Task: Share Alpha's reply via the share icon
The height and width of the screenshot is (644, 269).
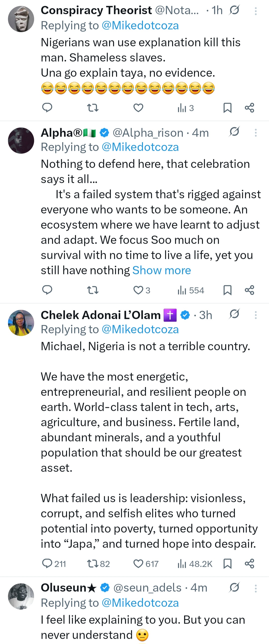Action: pos(249,290)
